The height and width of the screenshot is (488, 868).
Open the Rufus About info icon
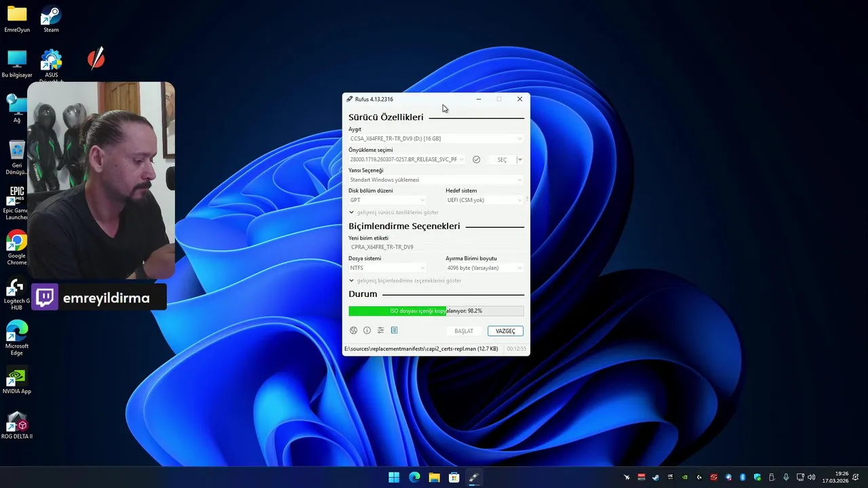pos(367,331)
